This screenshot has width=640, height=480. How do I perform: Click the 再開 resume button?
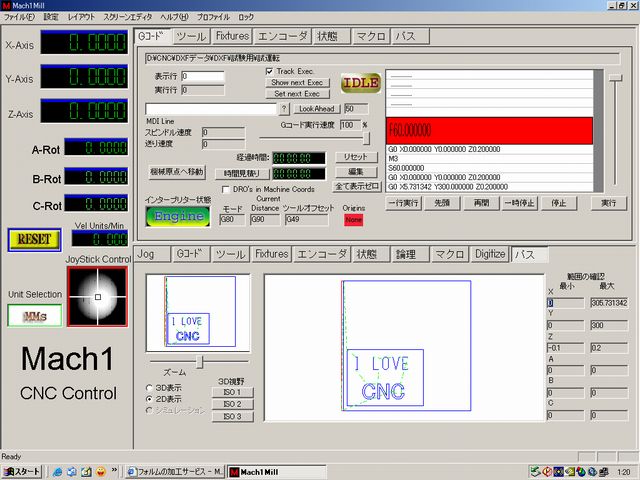[x=481, y=203]
